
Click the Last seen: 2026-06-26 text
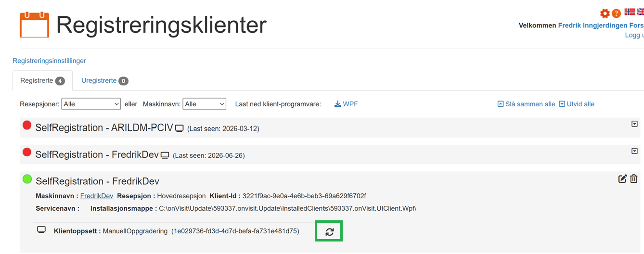point(209,156)
